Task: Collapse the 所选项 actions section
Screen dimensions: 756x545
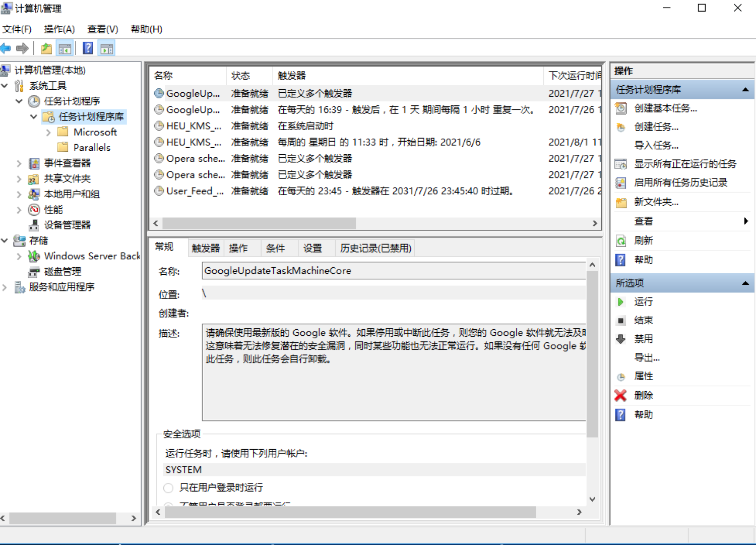Action: point(745,283)
